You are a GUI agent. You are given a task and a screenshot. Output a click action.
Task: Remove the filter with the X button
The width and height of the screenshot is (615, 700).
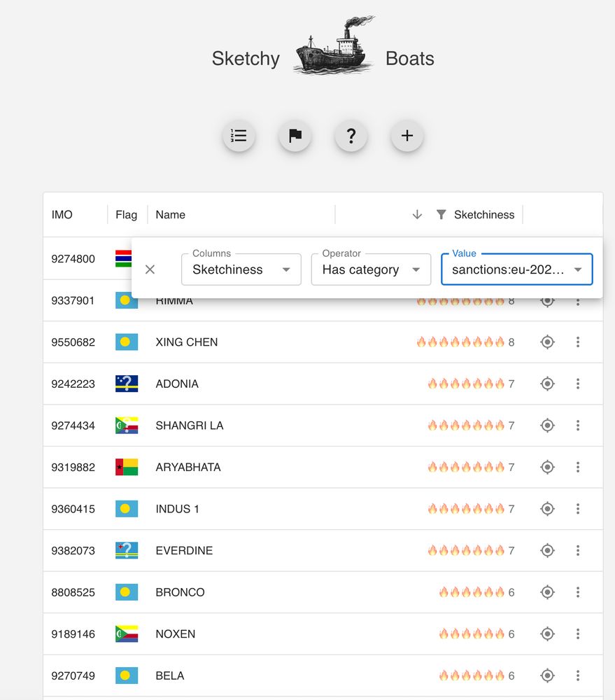point(150,269)
